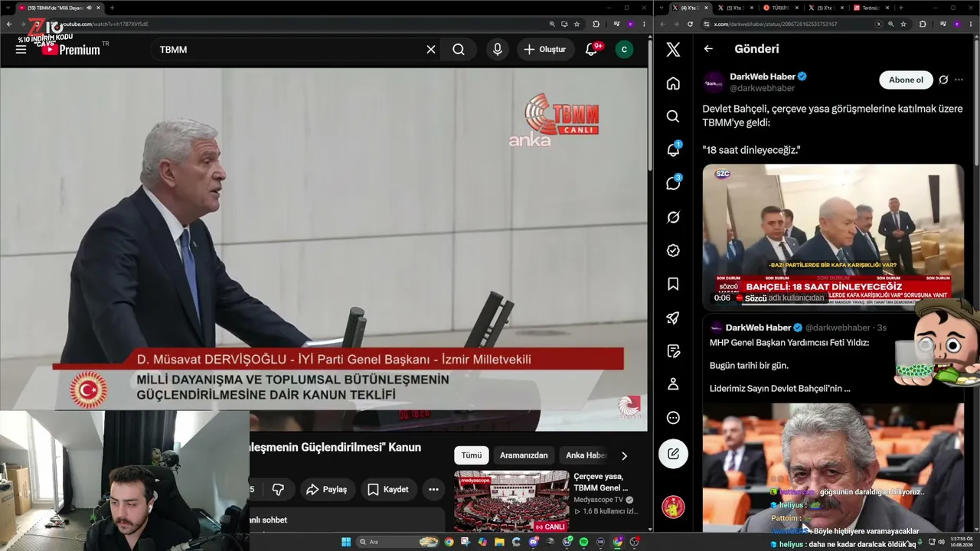This screenshot has width=980, height=551.
Task: Open Spotify from the taskbar
Action: pos(584,542)
